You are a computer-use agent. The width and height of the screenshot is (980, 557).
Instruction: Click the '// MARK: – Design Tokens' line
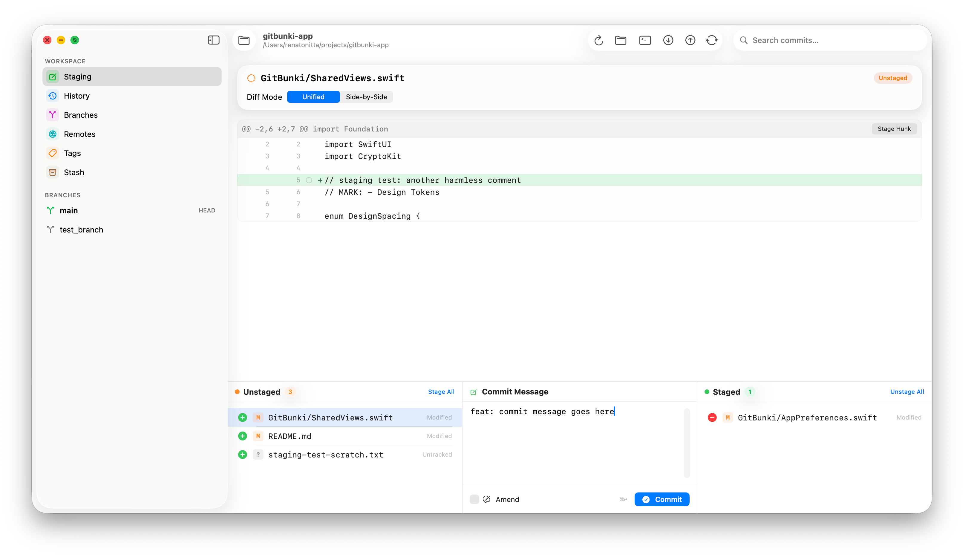[580, 192]
